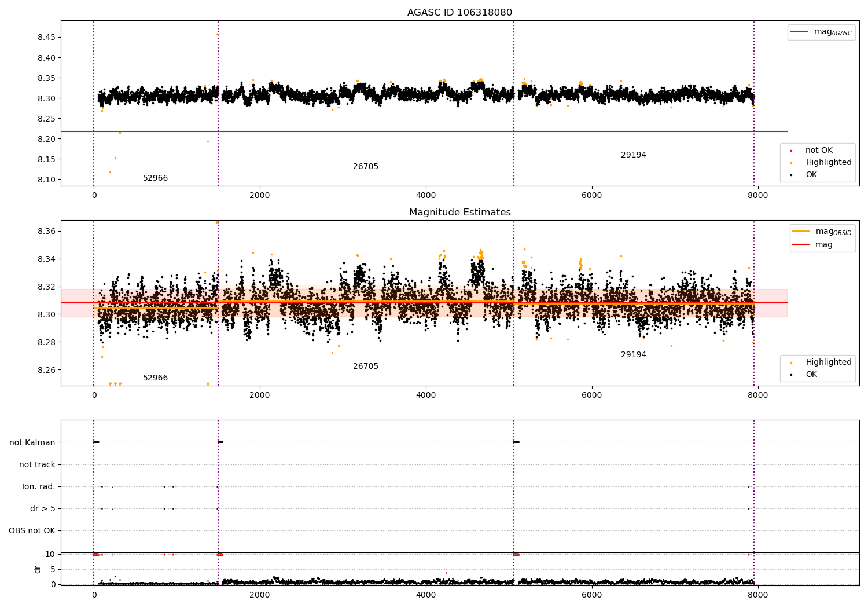Click the 8.45 y-axis tick label
The height and width of the screenshot is (608, 868).
point(46,38)
